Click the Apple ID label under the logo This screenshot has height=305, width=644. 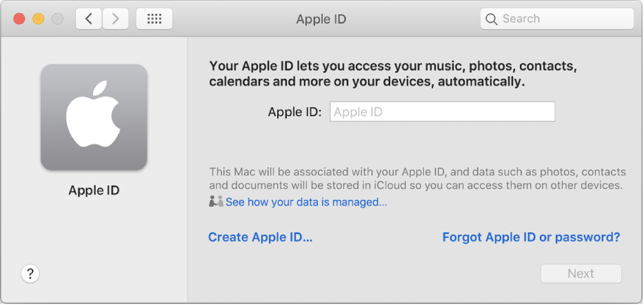pyautogui.click(x=94, y=190)
